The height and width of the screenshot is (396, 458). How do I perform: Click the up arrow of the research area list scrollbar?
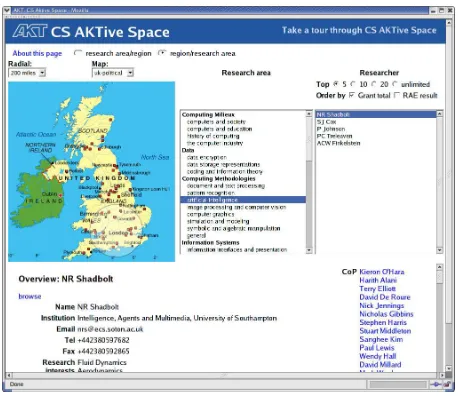[309, 114]
